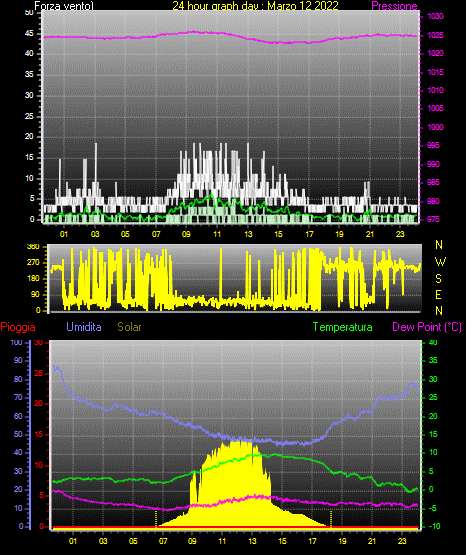Click hour 05 on bottom graph axis
The width and height of the screenshot is (466, 555).
133,541
